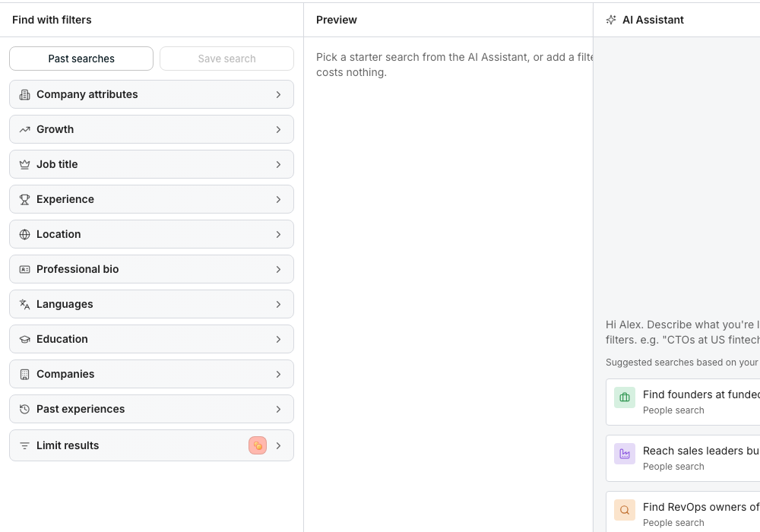Click the Professional bio label

pyautogui.click(x=78, y=269)
